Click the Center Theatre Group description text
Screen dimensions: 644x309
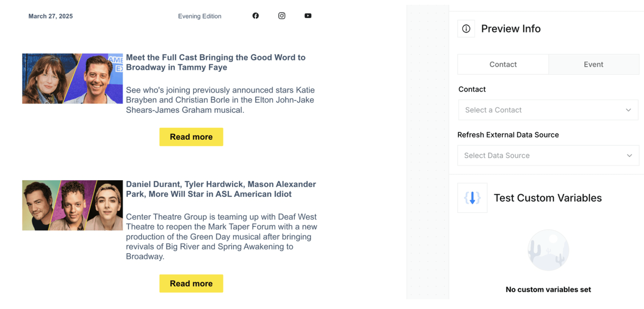coord(222,237)
